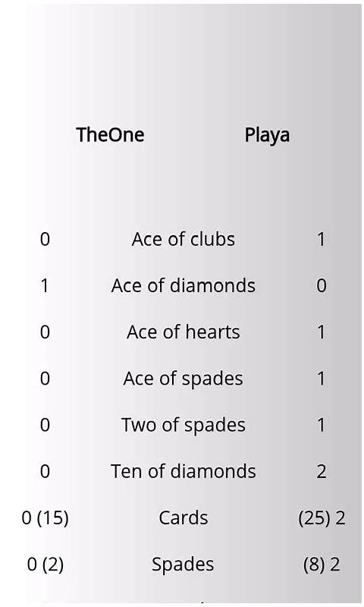
Task: Select Playa's Ace of diamonds score 0
Action: (321, 286)
